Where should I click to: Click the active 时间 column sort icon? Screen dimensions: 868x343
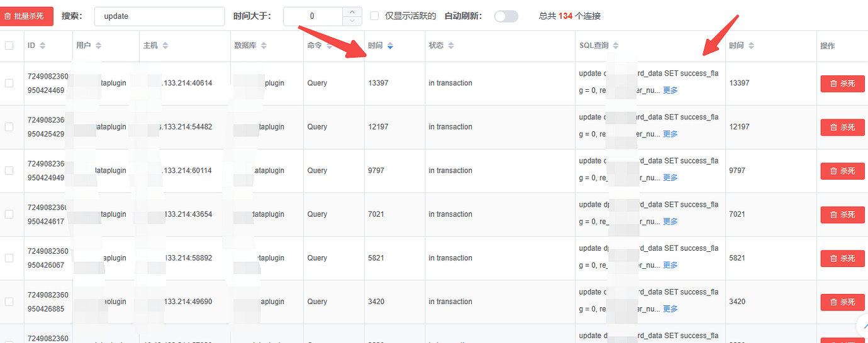pyautogui.click(x=390, y=46)
